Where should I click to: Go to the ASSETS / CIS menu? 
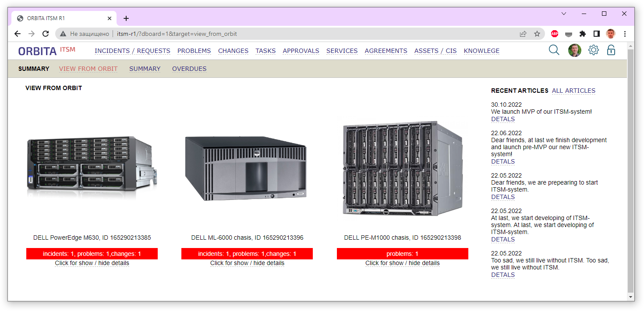[x=435, y=51]
